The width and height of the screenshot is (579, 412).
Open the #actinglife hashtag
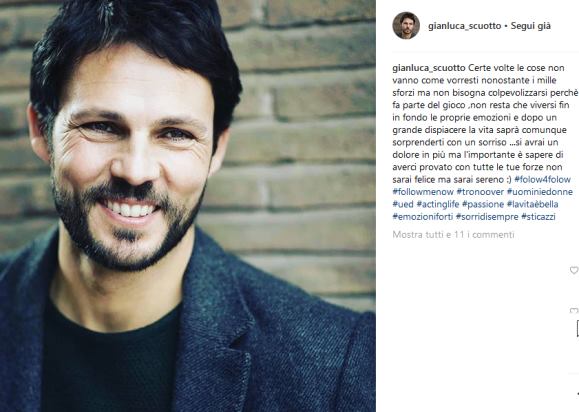coord(438,204)
